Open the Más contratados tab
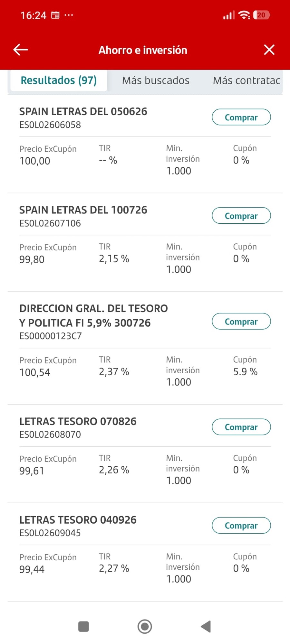 (247, 80)
